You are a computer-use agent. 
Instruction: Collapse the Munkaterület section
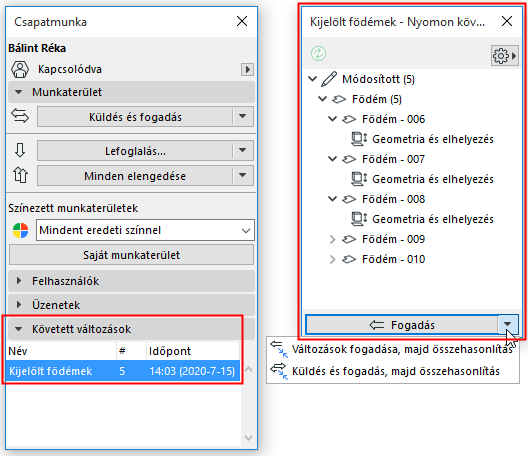pyautogui.click(x=19, y=92)
